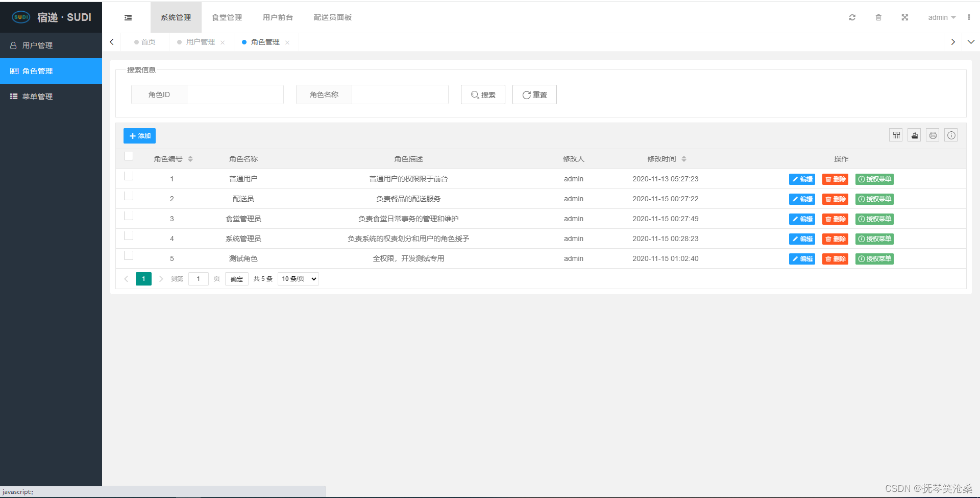Image resolution: width=980 pixels, height=498 pixels.
Task: Switch to the 首页 tab
Action: click(x=145, y=42)
